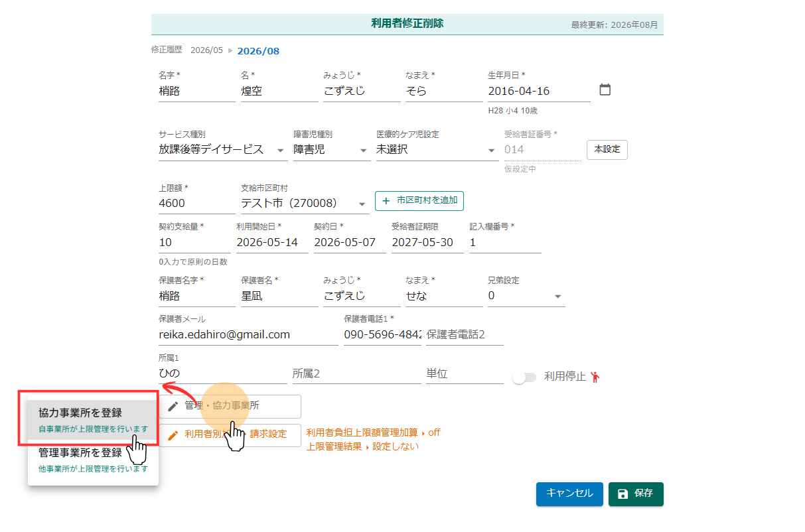Open the 支給市区町村 dropdown
Image resolution: width=805 pixels, height=532 pixels.
[305, 203]
